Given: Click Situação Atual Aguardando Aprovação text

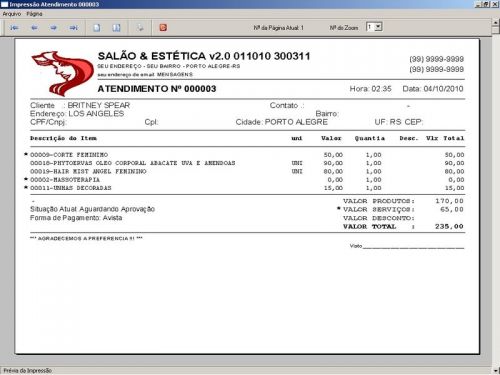Looking at the screenshot, I should 92,209.
